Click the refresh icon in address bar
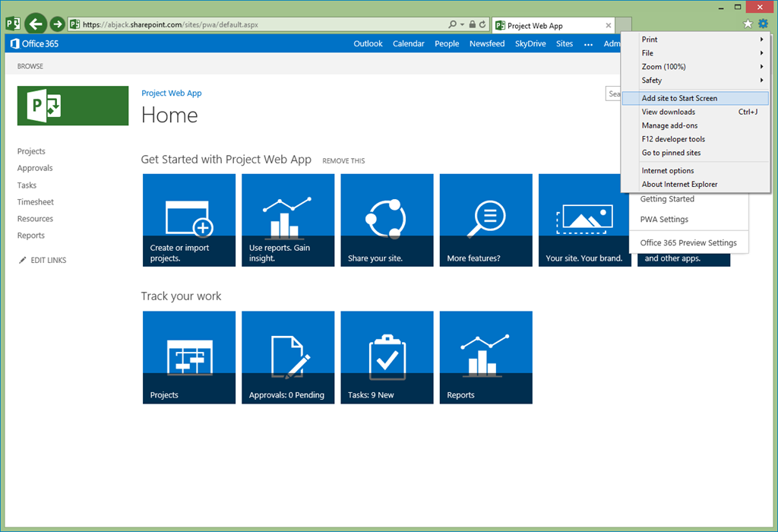Viewport: 778px width, 532px height. coord(482,24)
